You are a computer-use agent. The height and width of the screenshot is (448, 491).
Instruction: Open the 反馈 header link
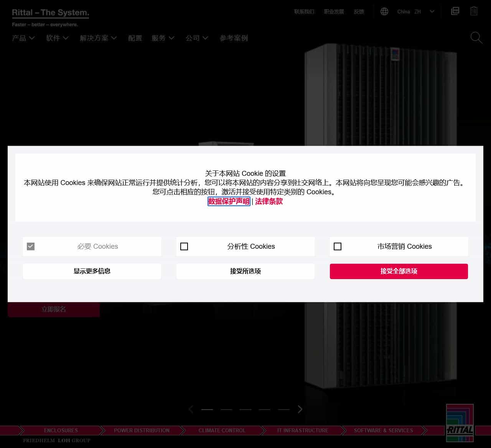pos(359,12)
